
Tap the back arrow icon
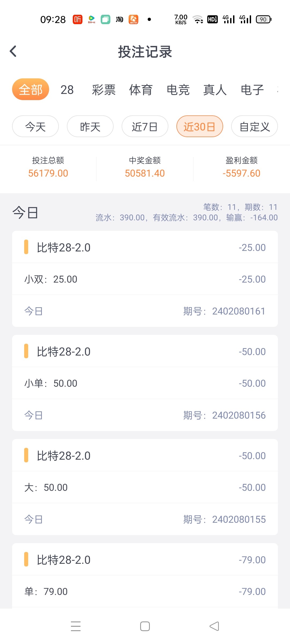(x=13, y=51)
